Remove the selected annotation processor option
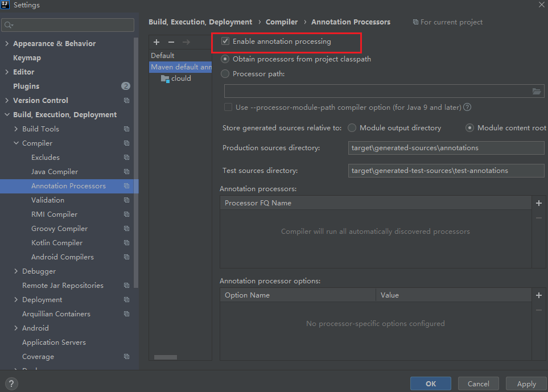 point(539,310)
